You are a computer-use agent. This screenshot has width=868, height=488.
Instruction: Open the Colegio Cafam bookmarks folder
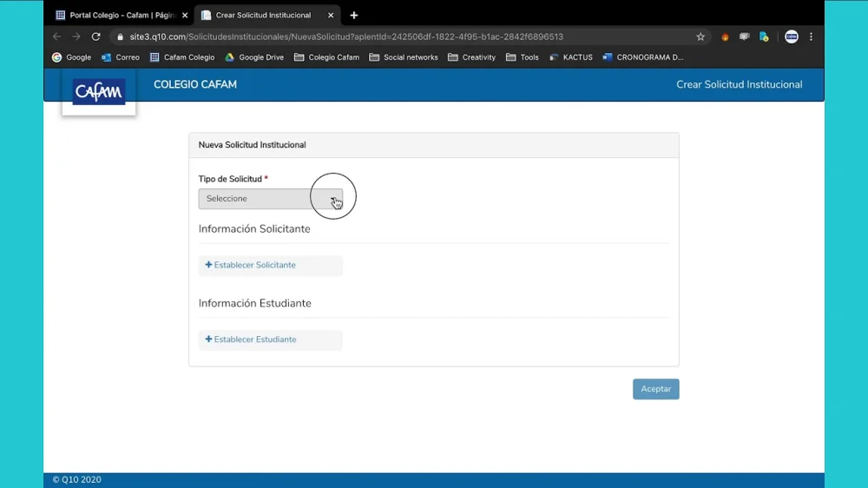(x=326, y=57)
